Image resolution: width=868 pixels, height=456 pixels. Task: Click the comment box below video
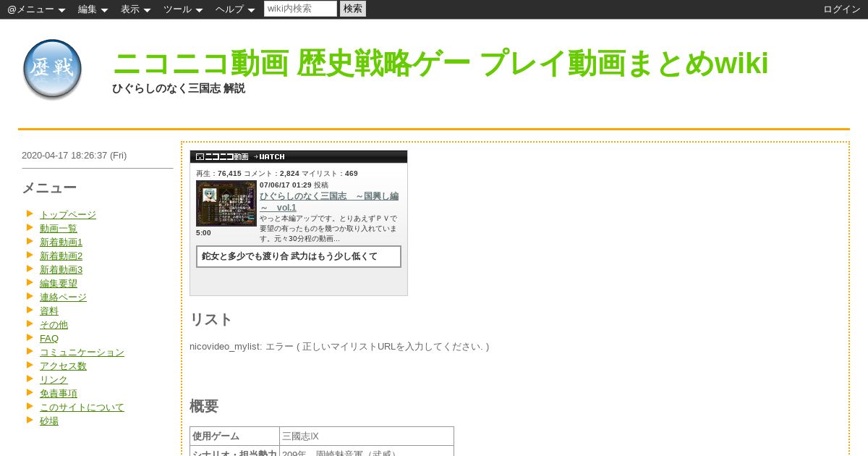click(x=299, y=256)
